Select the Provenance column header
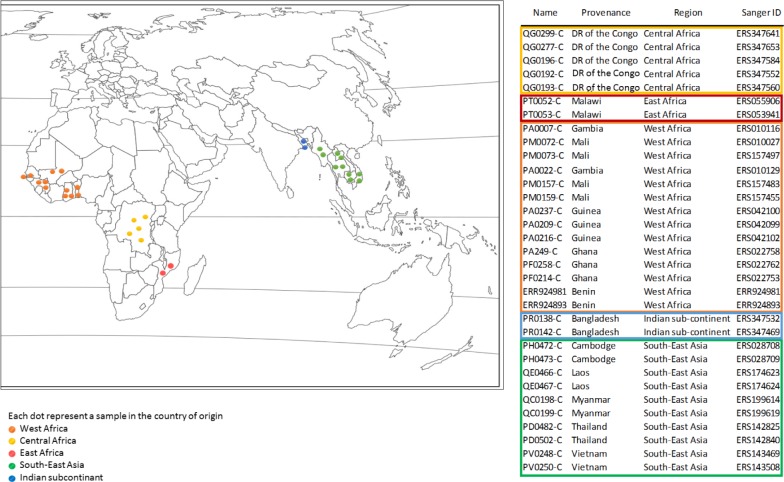Image resolution: width=784 pixels, height=482 pixels. [606, 12]
